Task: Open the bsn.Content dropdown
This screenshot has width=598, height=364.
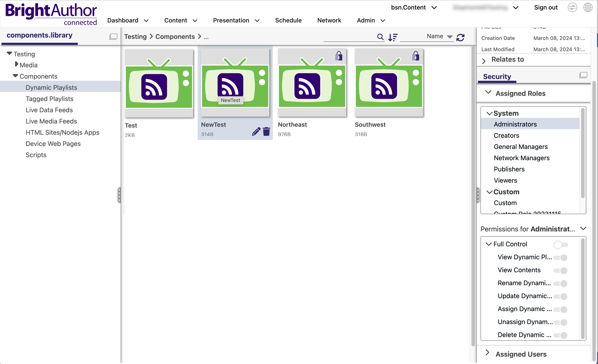Action: pyautogui.click(x=414, y=7)
